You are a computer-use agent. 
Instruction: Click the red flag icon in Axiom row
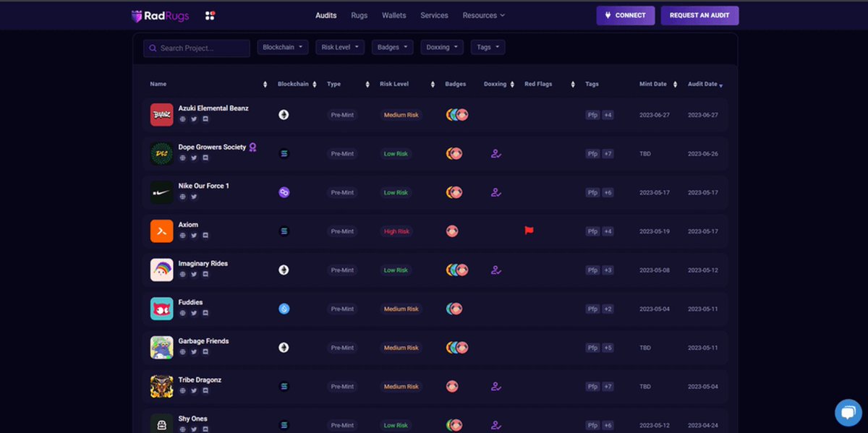(529, 231)
